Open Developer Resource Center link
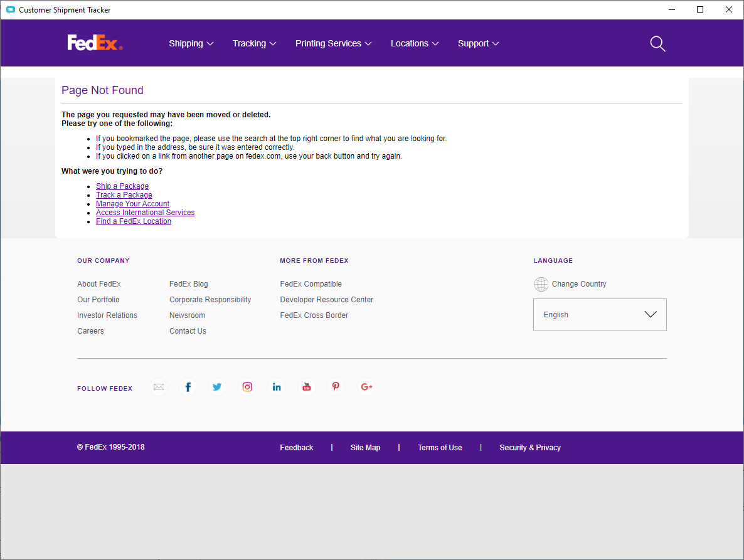This screenshot has height=560, width=744. pos(326,300)
